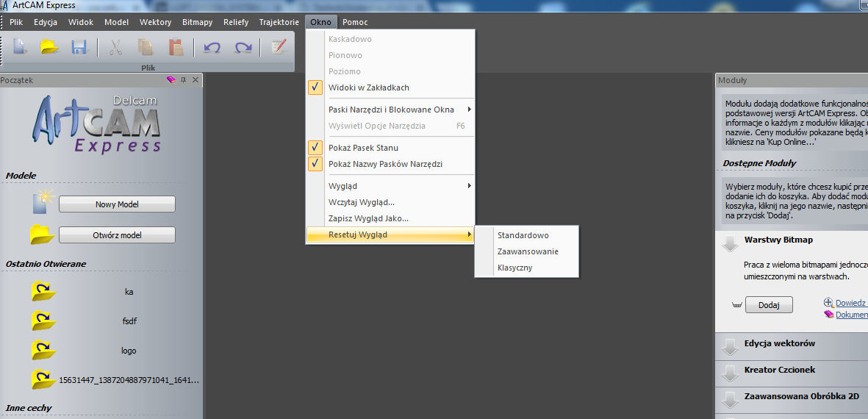Click the ArtCAM Express logo

point(96,124)
